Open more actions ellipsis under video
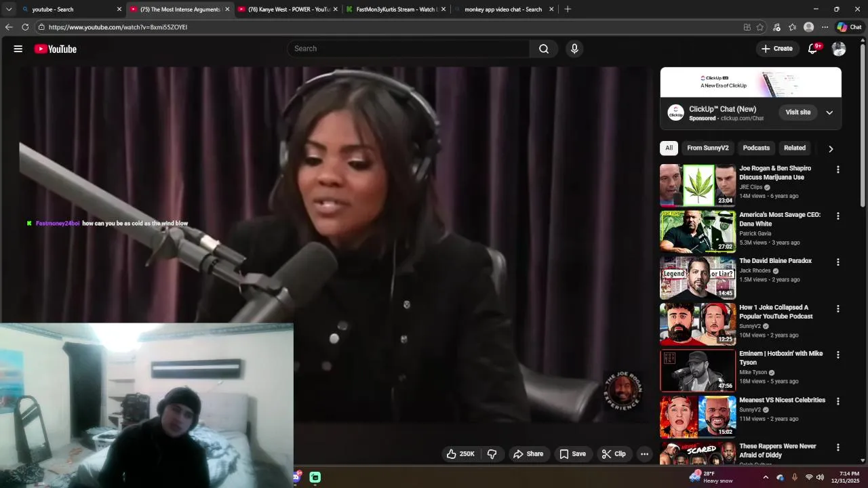The height and width of the screenshot is (488, 868). [x=645, y=454]
